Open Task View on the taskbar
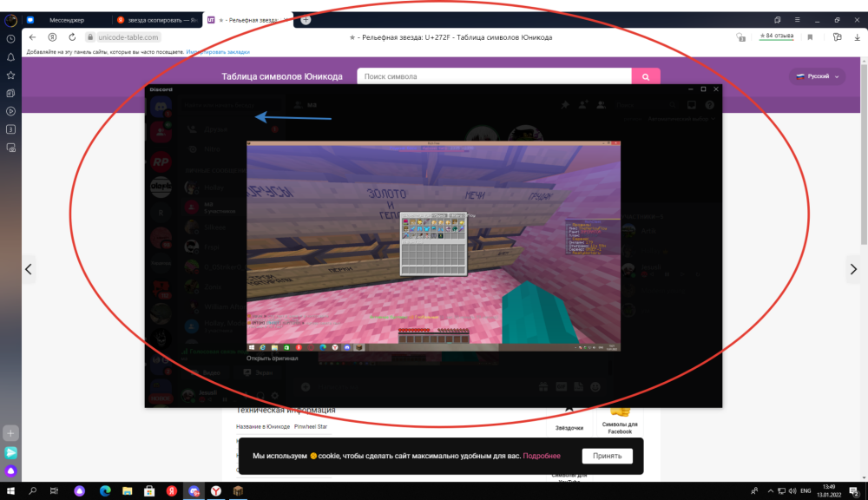Screen dimensions: 868x500 coord(54,490)
